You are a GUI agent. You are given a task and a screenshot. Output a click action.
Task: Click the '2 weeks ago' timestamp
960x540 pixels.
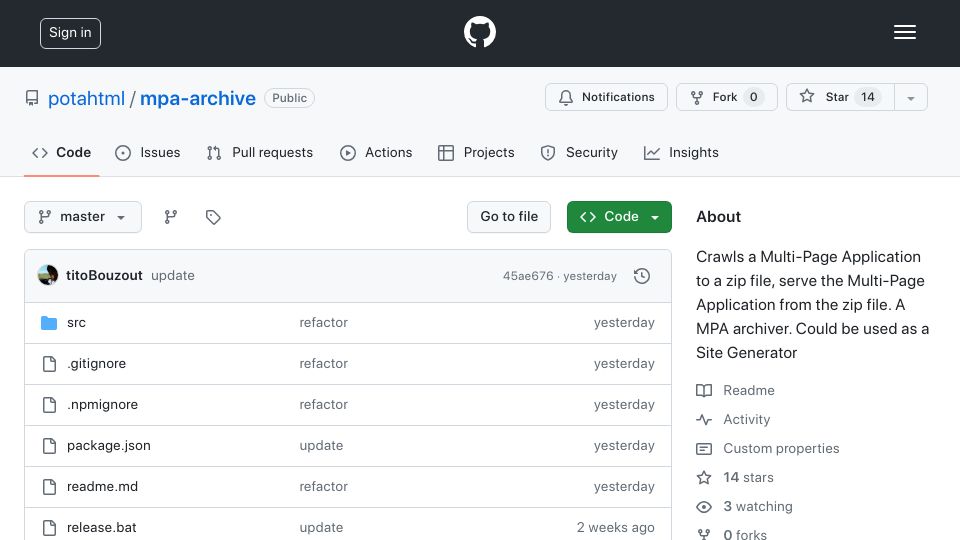615,528
